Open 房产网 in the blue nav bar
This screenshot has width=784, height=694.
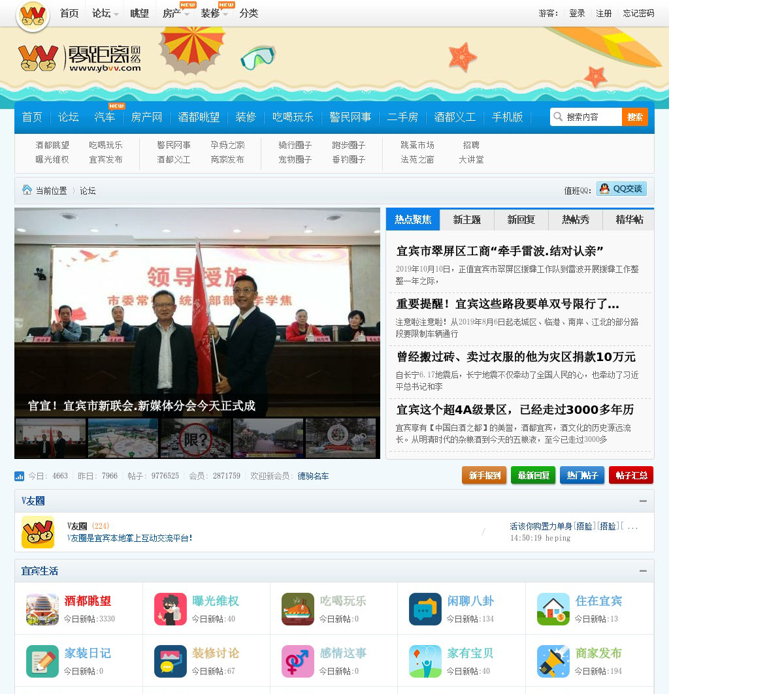tap(146, 117)
